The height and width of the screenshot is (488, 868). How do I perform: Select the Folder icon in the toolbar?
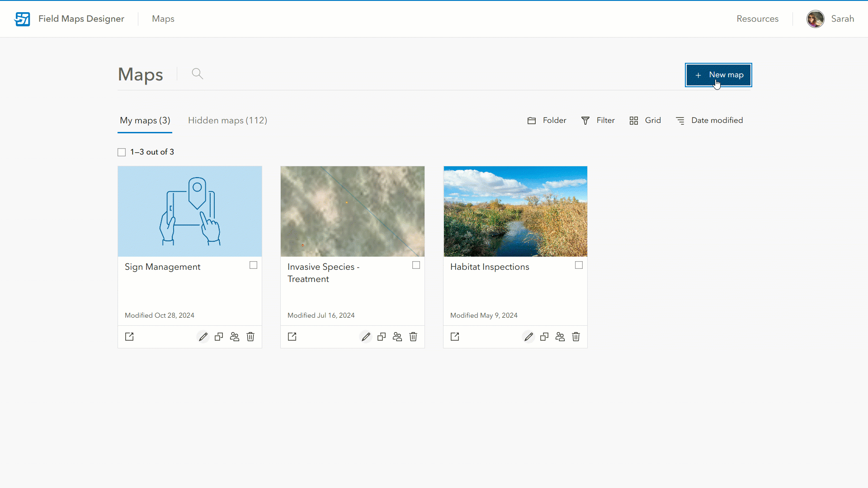point(546,120)
